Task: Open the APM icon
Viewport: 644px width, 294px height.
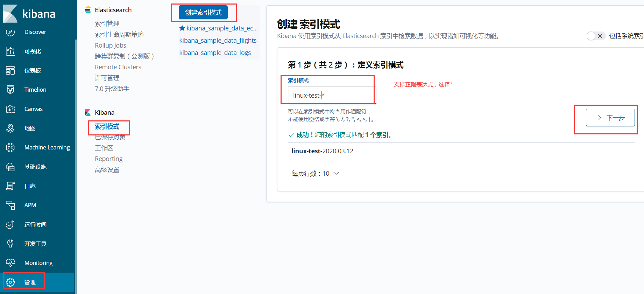Action: 10,205
